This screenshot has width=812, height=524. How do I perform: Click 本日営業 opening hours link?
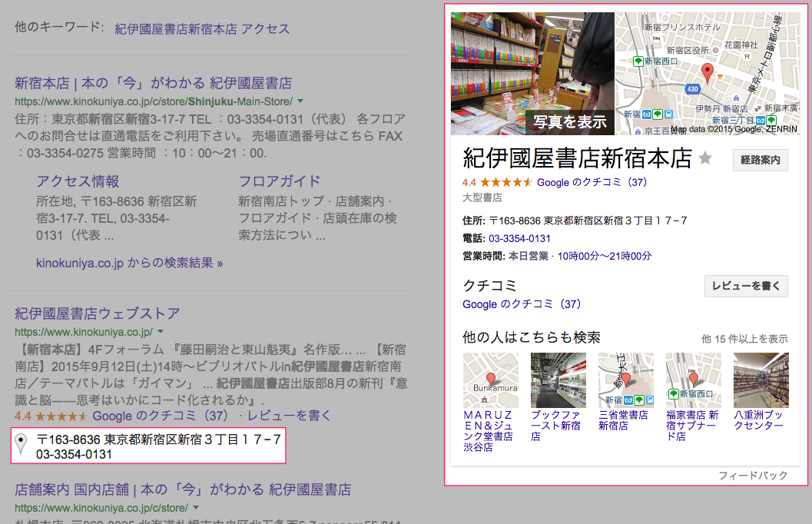[x=529, y=257]
